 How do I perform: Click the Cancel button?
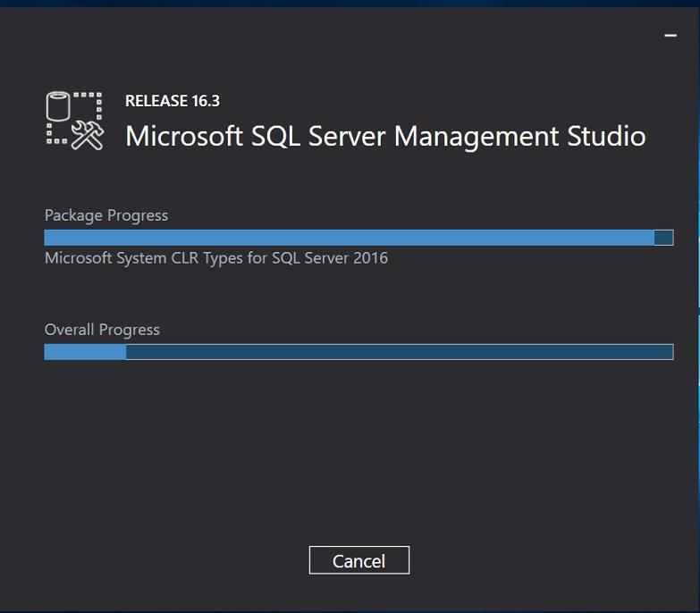click(358, 560)
